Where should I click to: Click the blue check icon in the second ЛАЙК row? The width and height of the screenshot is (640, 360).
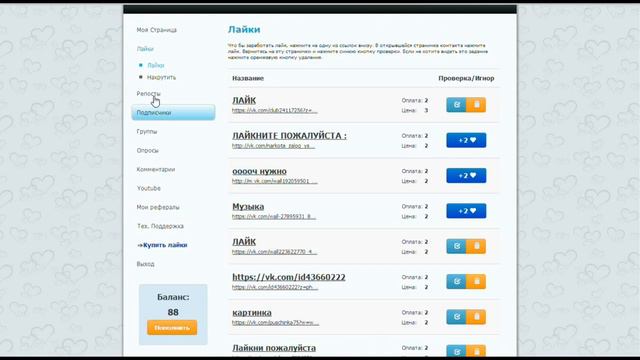[x=456, y=246]
